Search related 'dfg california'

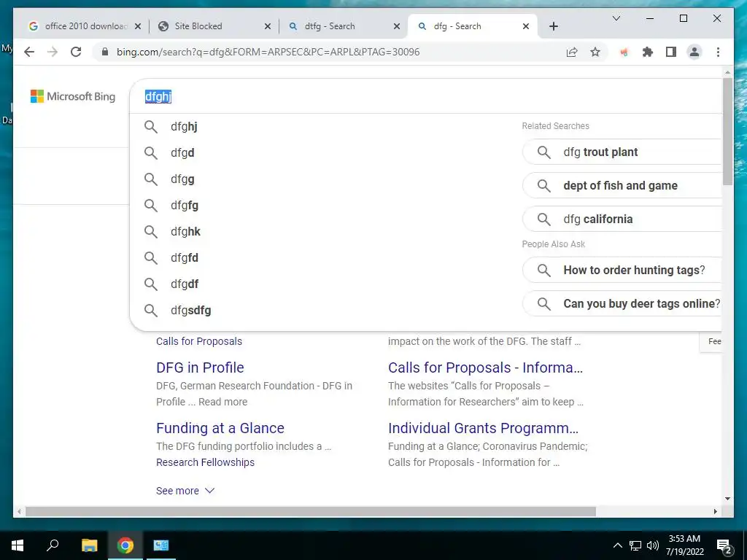coord(622,219)
